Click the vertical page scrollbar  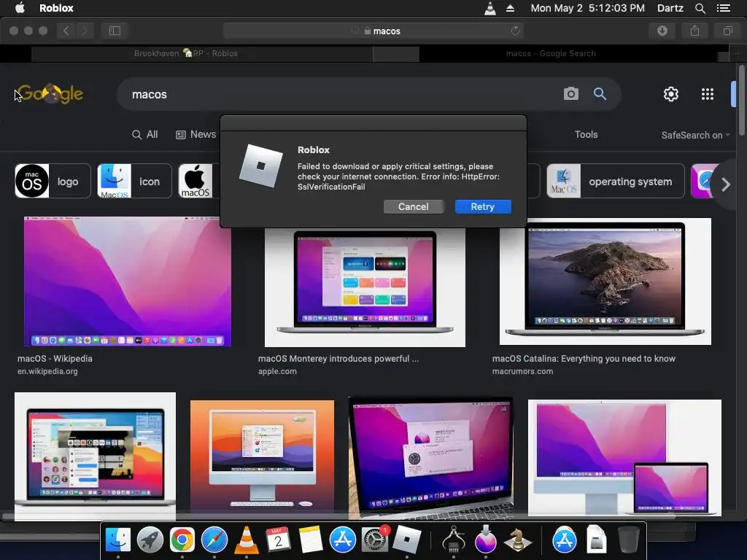tap(742, 100)
